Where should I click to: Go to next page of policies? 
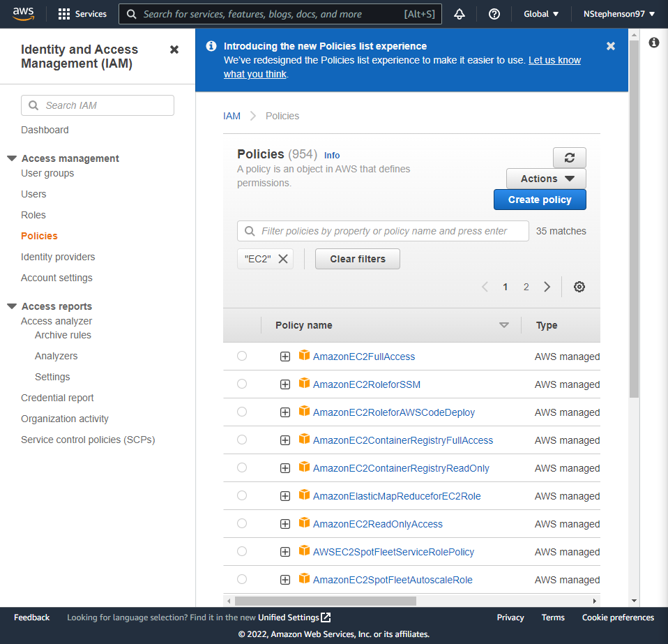tap(547, 287)
